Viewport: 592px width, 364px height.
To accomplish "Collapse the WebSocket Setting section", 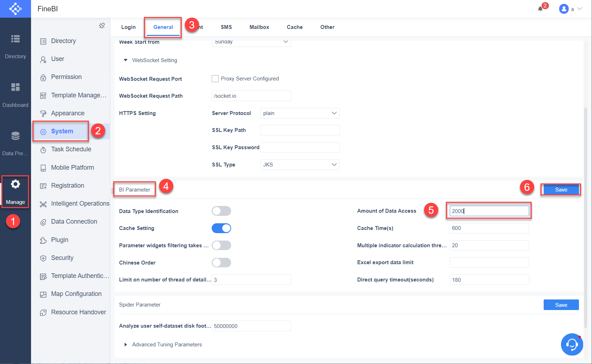I will tap(125, 60).
